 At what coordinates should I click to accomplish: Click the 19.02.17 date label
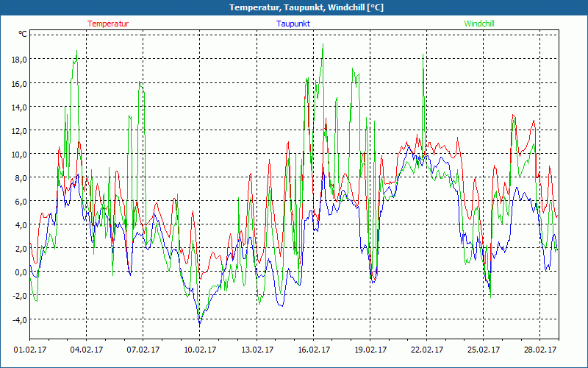(370, 350)
